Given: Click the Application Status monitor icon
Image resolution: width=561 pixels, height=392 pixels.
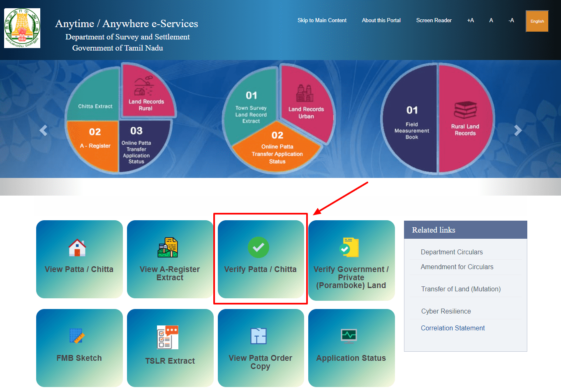Looking at the screenshot, I should (349, 335).
